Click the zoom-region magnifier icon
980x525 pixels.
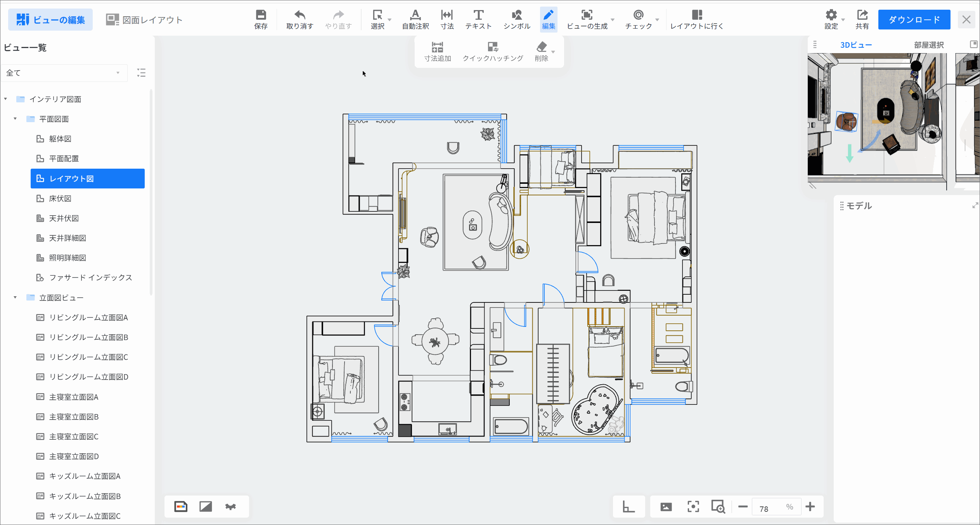click(718, 506)
